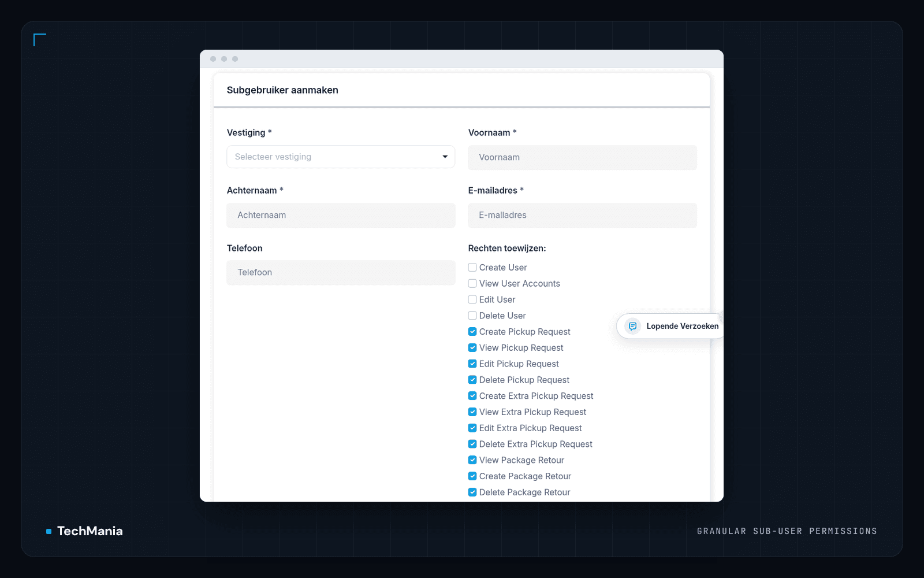Click the Rechten toewijzen label
This screenshot has width=924, height=578.
pos(507,248)
